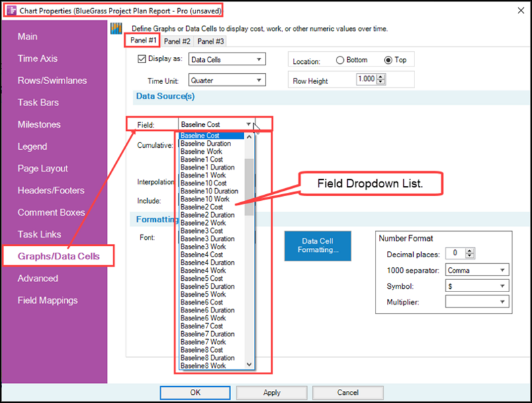Open the Advanced section
Image resolution: width=532 pixels, height=403 pixels.
(38, 279)
